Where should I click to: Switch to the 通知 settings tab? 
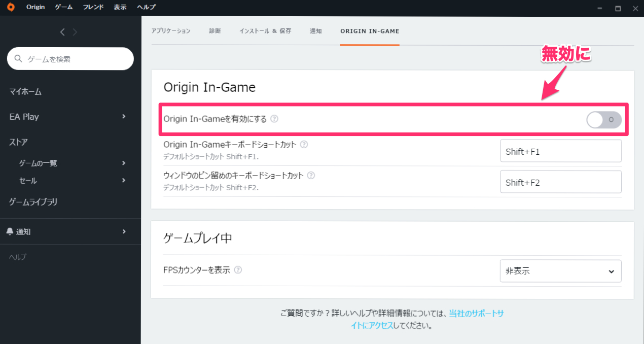click(x=316, y=31)
